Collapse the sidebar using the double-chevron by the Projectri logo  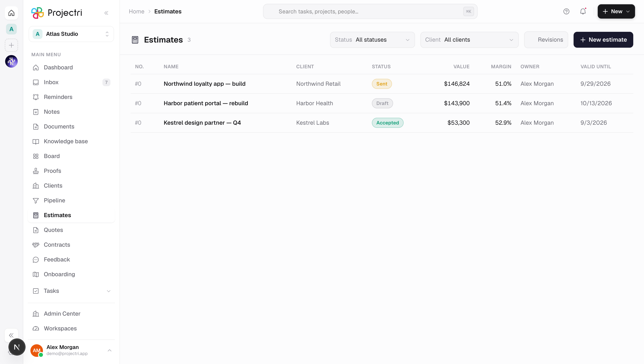coord(106,13)
